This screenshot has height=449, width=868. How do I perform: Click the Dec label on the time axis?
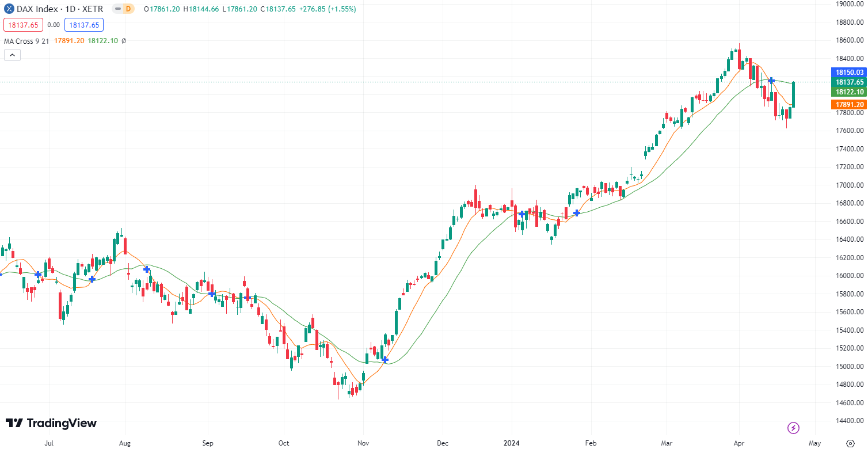point(442,443)
